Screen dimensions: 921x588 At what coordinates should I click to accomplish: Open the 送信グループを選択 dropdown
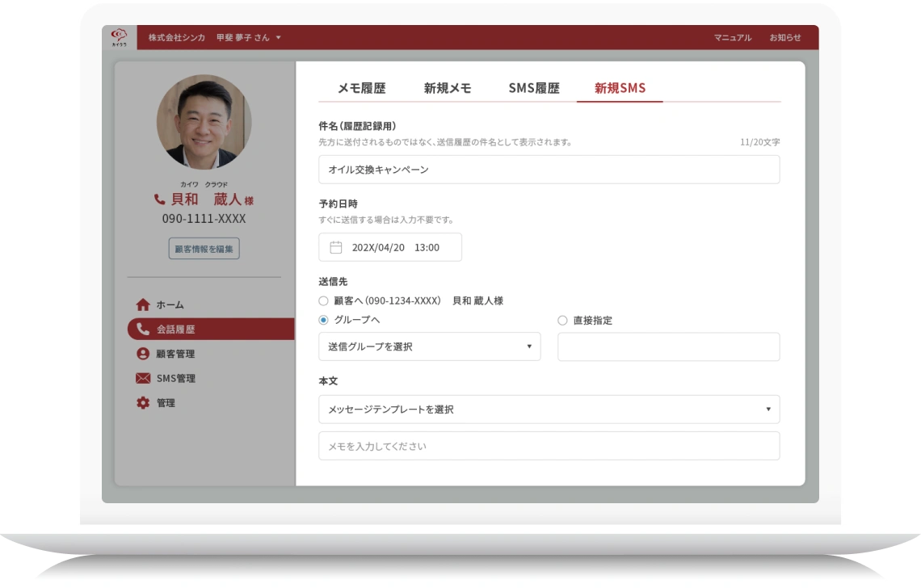coord(429,346)
